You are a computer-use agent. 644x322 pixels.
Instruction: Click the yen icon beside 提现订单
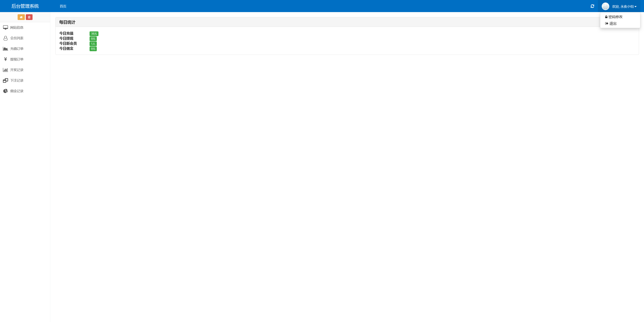[x=6, y=59]
